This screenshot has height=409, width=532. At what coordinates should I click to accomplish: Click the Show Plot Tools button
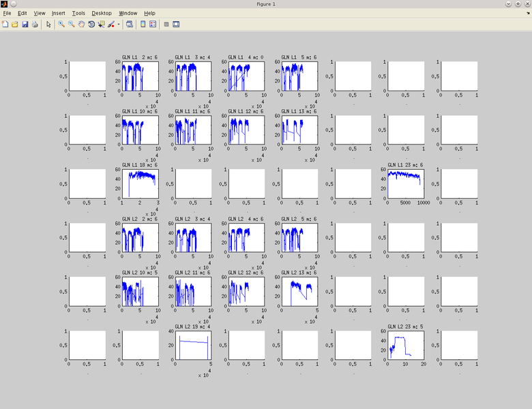click(x=176, y=25)
